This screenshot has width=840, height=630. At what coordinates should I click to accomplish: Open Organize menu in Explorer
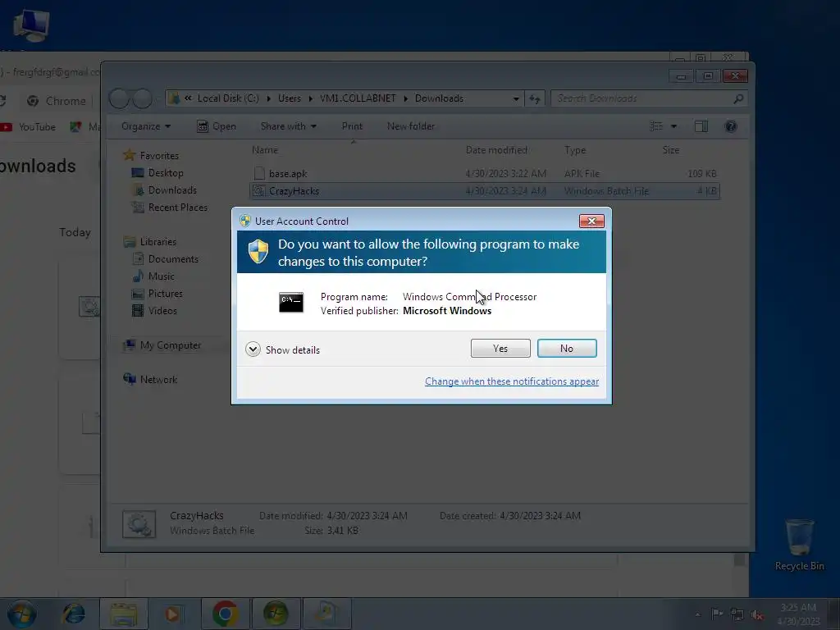146,126
